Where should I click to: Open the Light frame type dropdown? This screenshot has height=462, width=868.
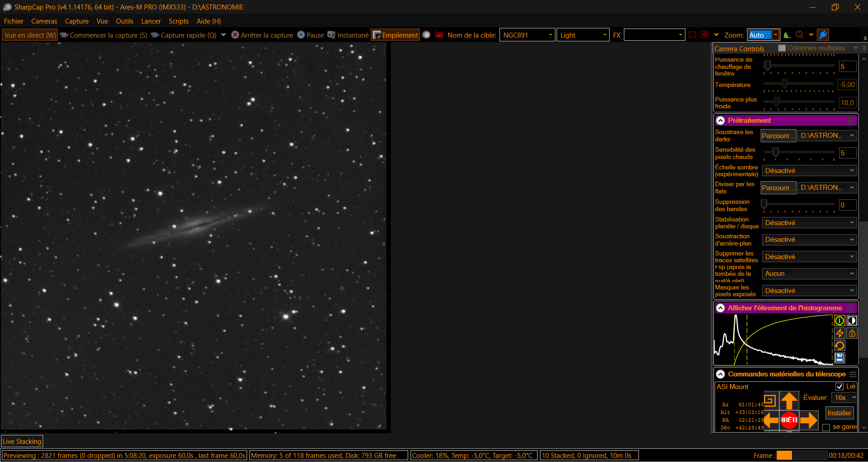(605, 35)
